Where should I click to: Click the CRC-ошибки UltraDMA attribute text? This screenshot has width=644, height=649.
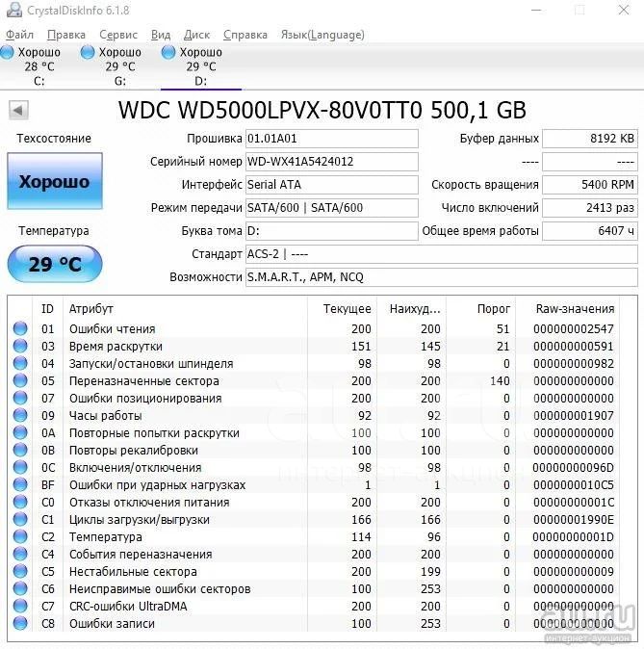coord(128,607)
